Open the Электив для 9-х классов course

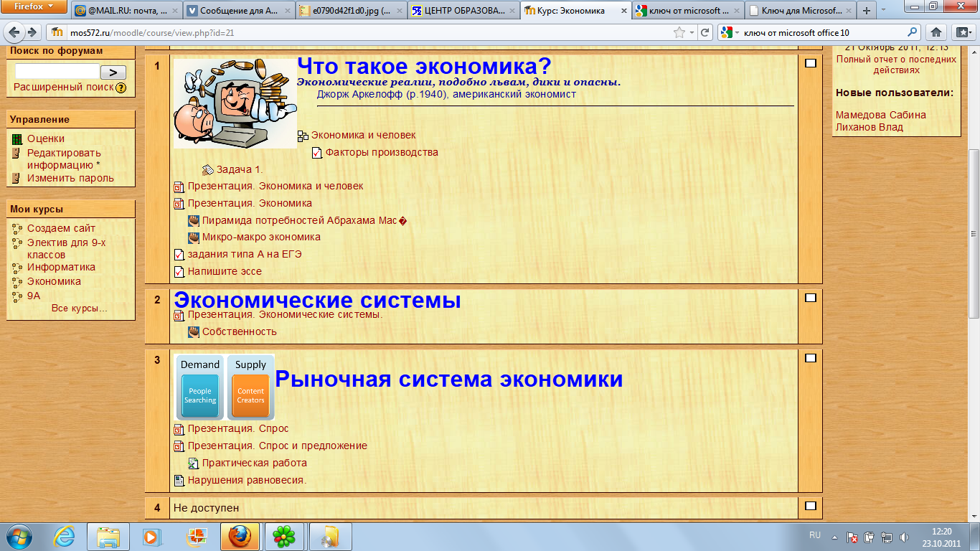click(x=67, y=249)
